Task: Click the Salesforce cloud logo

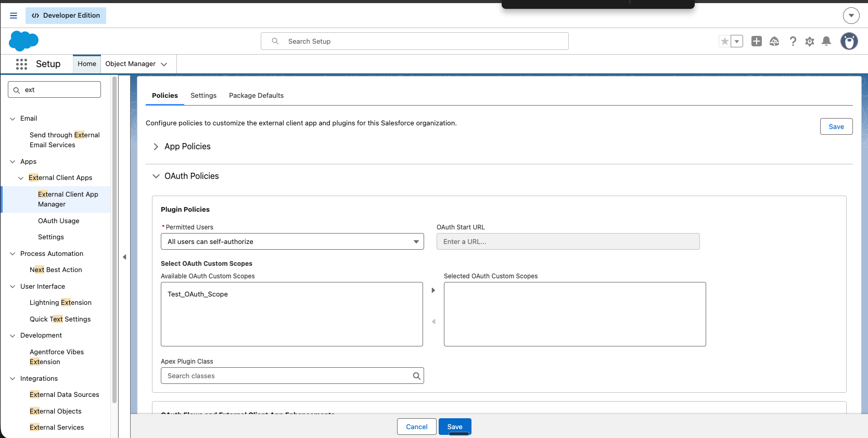Action: 24,41
